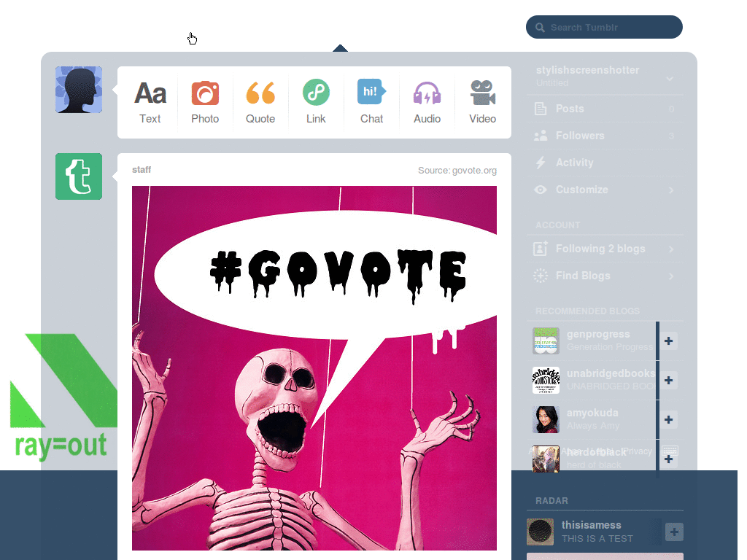747x560 pixels.
Task: Open the Privacy footer link
Action: [638, 451]
